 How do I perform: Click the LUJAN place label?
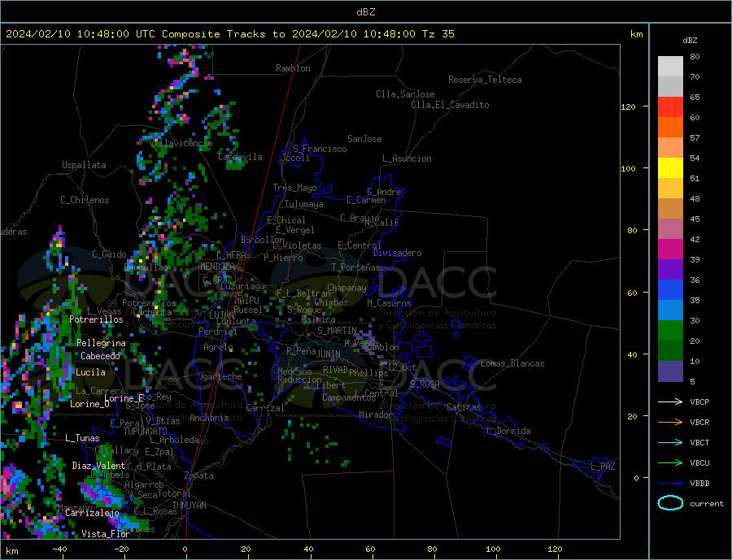221,316
